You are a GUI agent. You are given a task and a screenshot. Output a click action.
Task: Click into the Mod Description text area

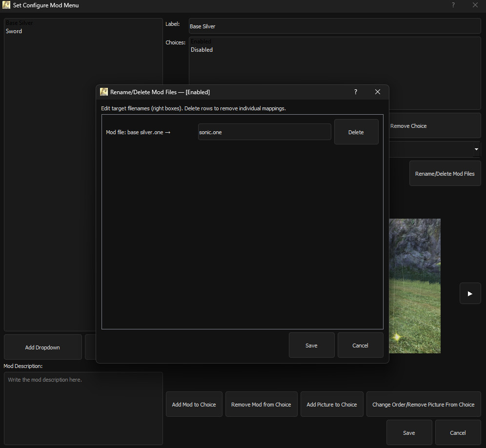83,408
